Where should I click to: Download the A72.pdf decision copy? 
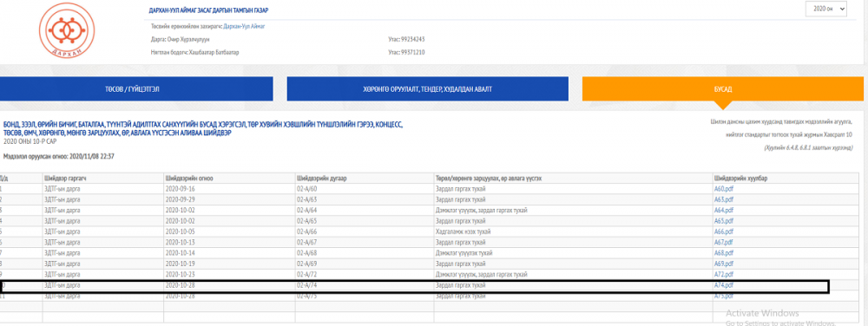click(x=724, y=275)
